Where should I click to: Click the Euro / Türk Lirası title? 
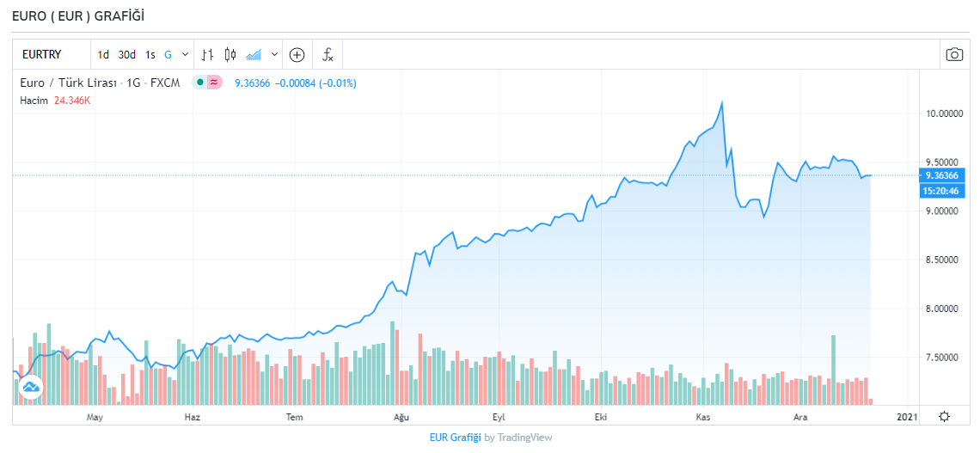click(x=70, y=83)
